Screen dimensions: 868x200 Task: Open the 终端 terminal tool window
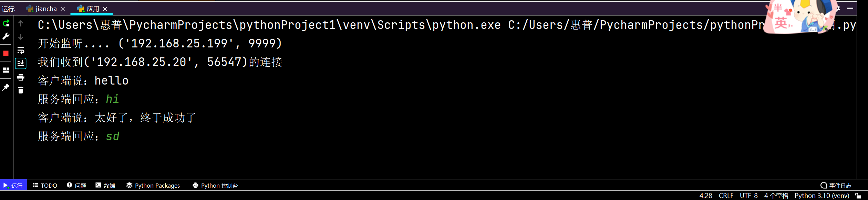105,186
